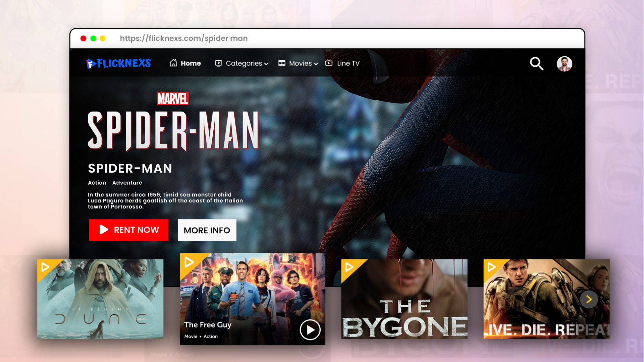Viewport: 644px width, 362px height.
Task: Play The Free Guy with circular play button
Action: (310, 330)
